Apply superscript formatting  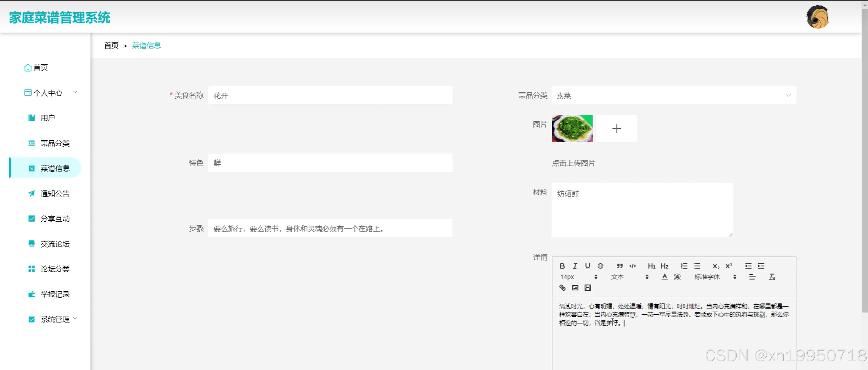[729, 266]
